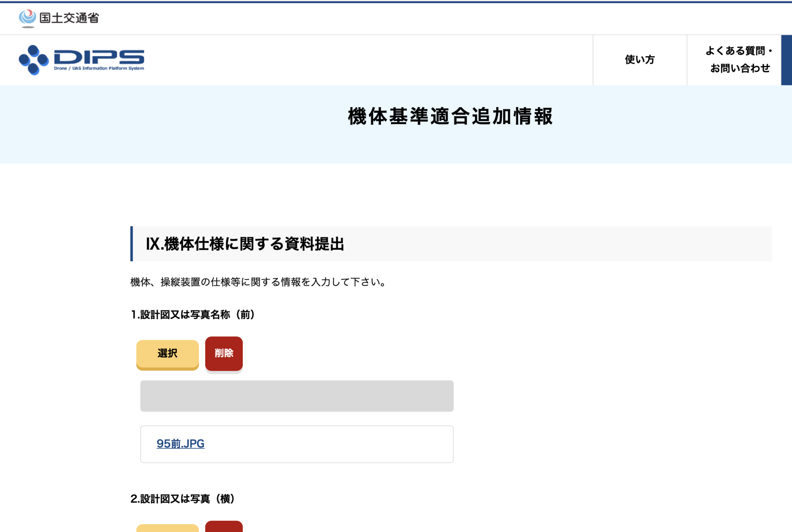Click the IX.機体仕様に関する資料提出 section heading
The width and height of the screenshot is (792, 532).
tap(245, 244)
